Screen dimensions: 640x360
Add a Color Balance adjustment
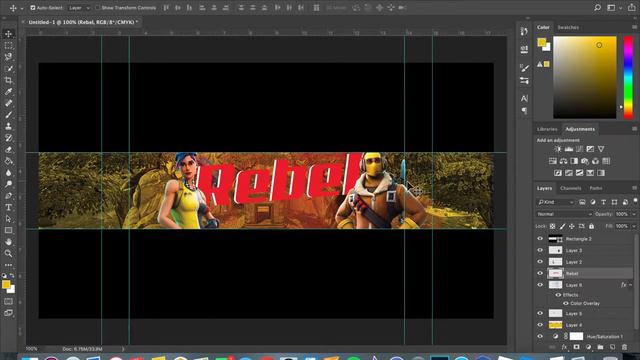563,161
